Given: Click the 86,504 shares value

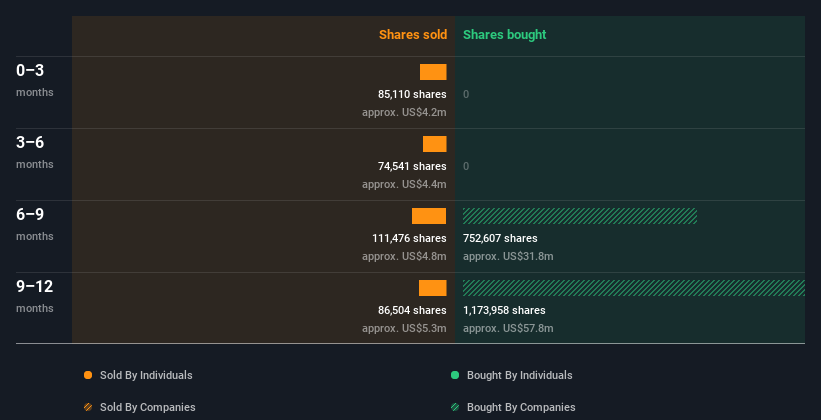Looking at the screenshot, I should (412, 311).
